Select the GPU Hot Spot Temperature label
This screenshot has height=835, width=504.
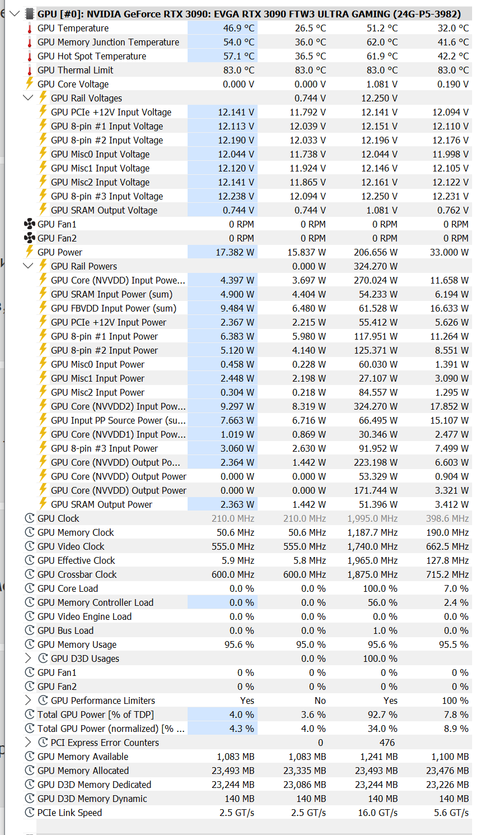[92, 56]
